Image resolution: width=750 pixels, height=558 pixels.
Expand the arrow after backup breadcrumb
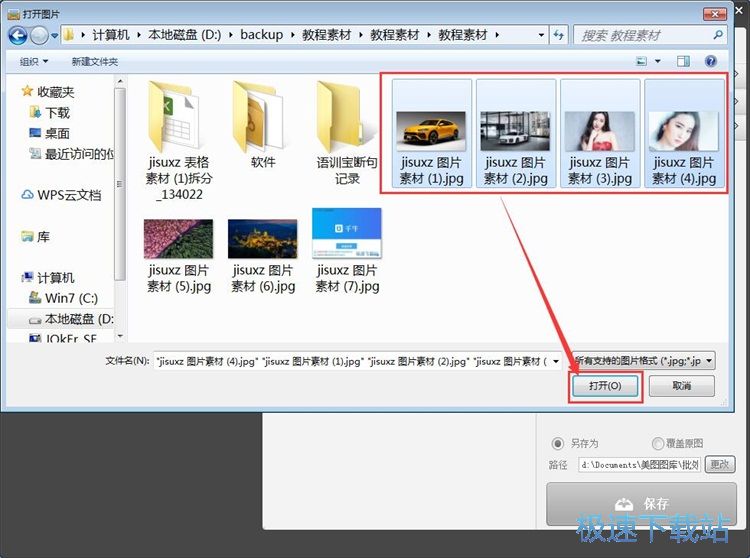(292, 35)
